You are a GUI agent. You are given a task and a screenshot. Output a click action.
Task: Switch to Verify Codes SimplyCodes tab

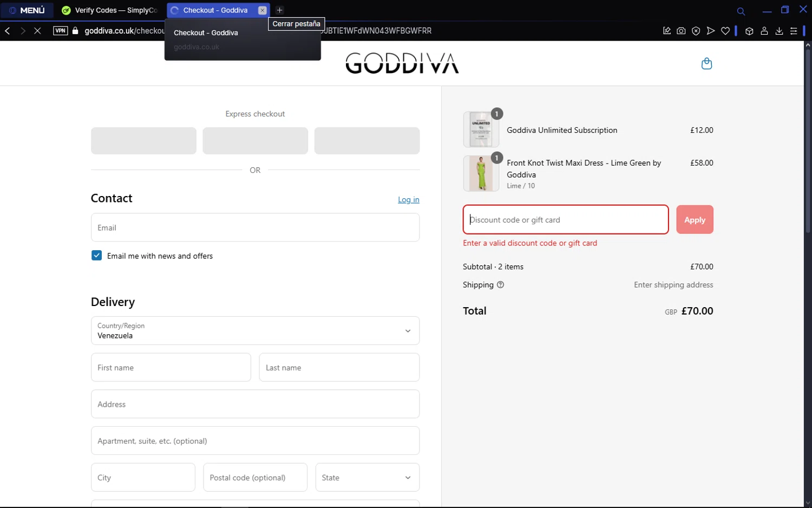pyautogui.click(x=110, y=10)
